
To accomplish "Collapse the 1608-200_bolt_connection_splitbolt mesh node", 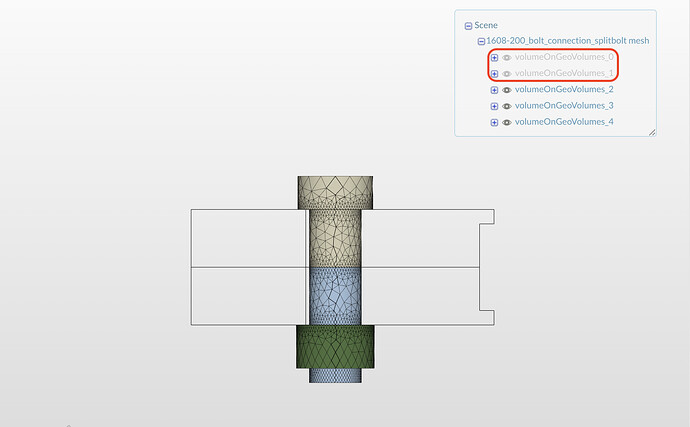I will pyautogui.click(x=481, y=41).
